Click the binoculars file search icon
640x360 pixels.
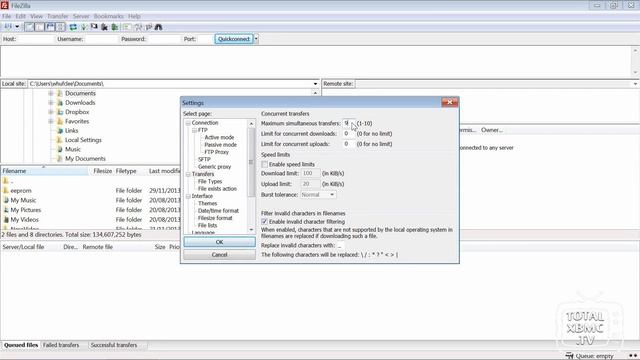click(x=158, y=27)
